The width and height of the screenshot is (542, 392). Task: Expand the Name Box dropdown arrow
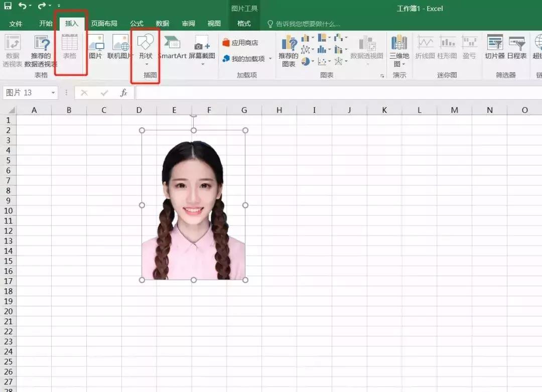[x=53, y=93]
